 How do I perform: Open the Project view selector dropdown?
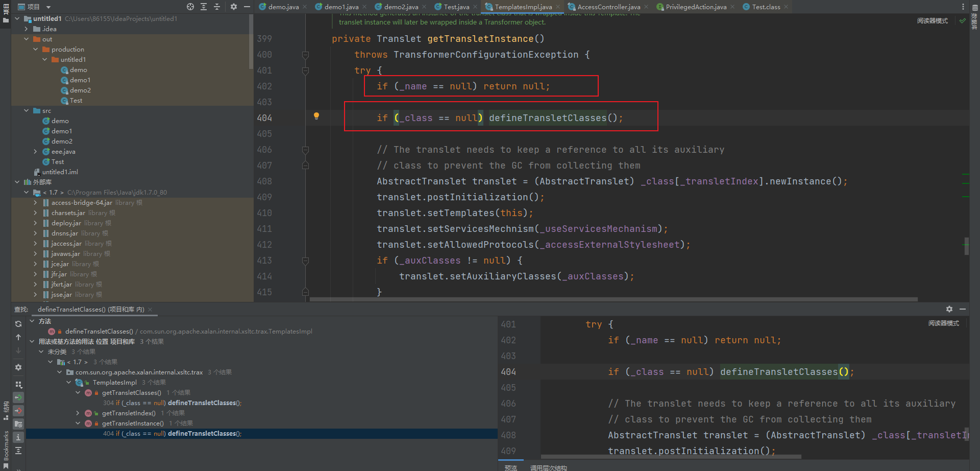[35, 7]
